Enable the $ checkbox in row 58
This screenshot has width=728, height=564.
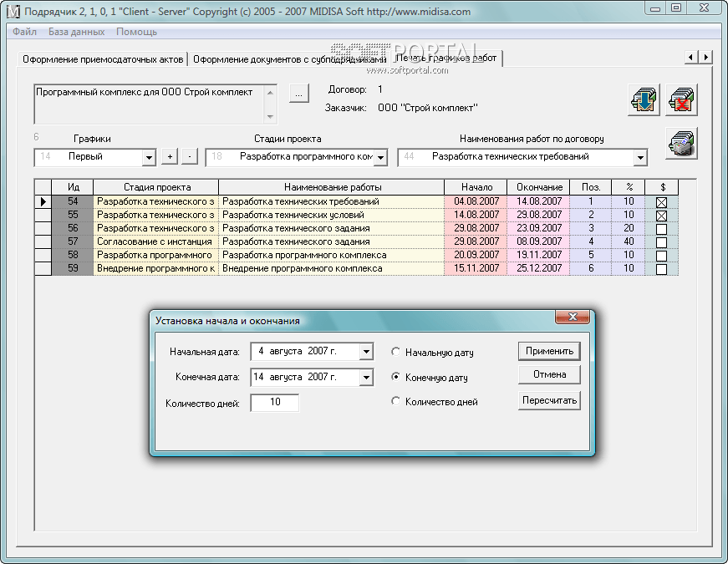click(662, 256)
